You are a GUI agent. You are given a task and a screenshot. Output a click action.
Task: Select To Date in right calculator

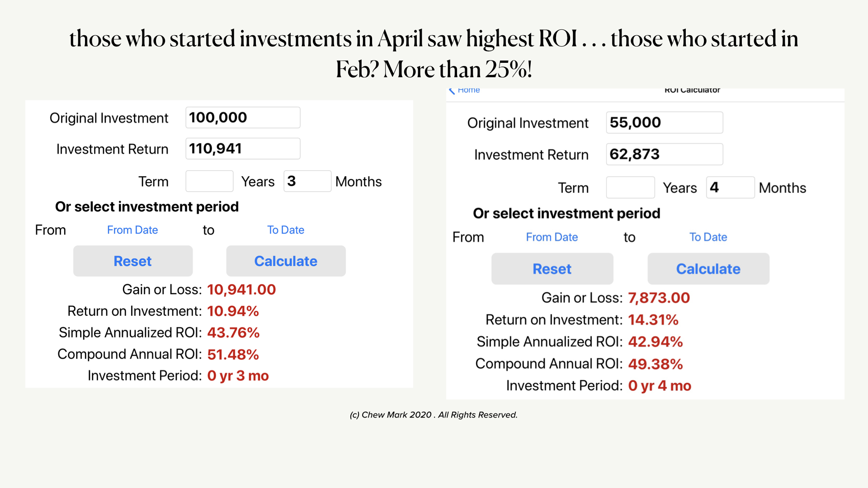(x=708, y=237)
